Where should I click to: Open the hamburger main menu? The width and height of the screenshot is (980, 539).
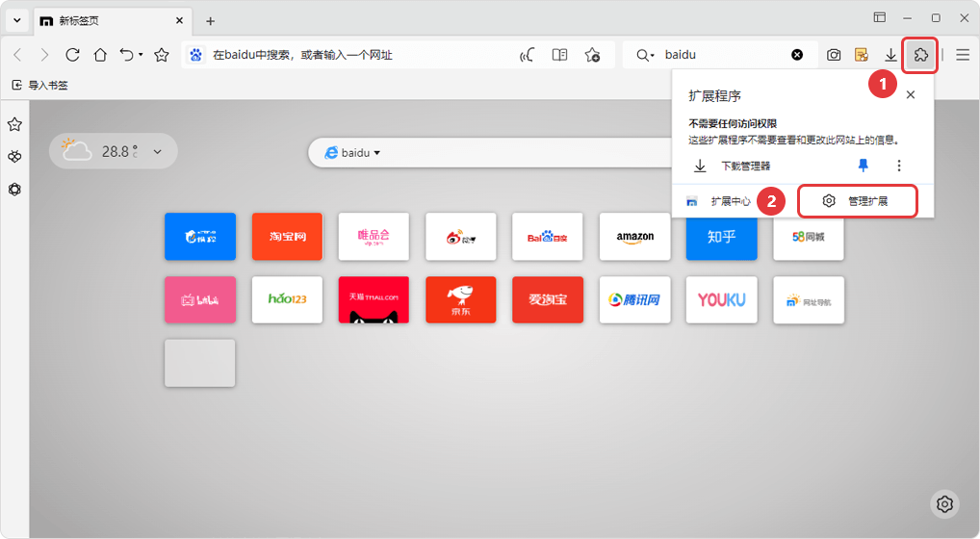[x=963, y=55]
